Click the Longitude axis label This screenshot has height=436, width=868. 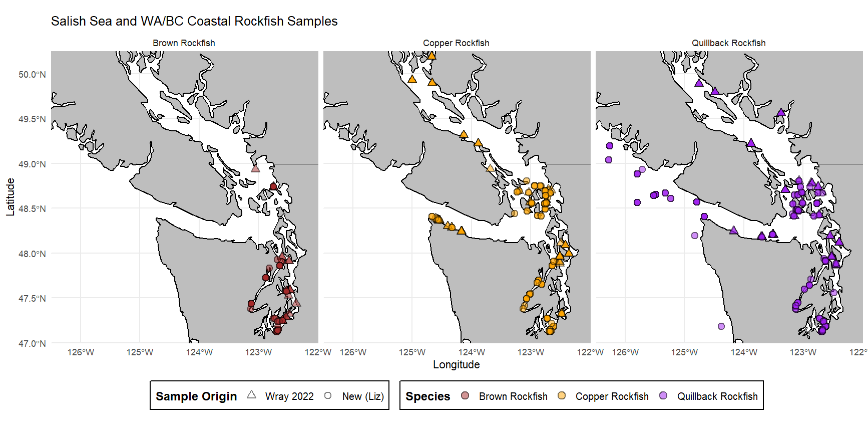456,365
